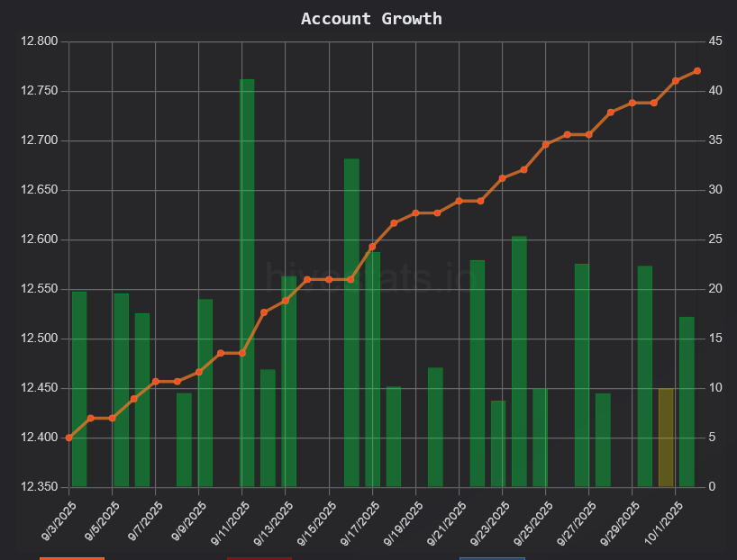The width and height of the screenshot is (737, 560).
Task: Click the first orange data point at 9/3/2025
Action: click(x=69, y=438)
